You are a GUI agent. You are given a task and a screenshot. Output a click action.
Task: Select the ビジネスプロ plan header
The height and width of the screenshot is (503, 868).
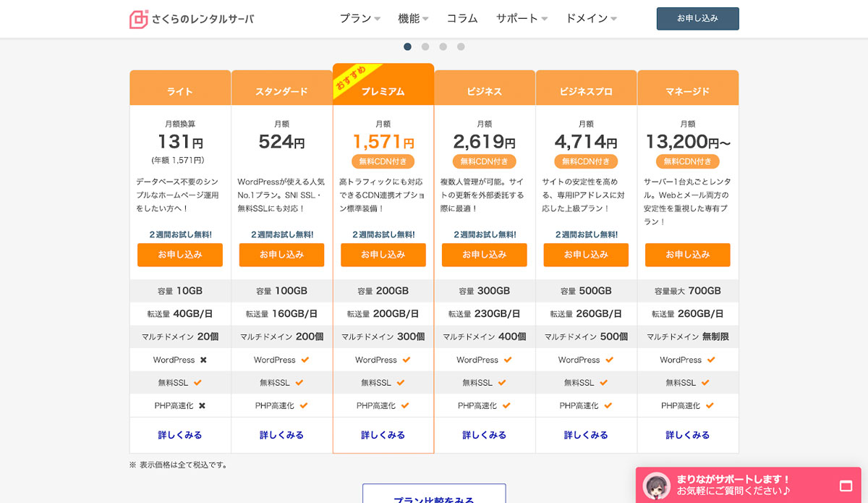click(586, 88)
